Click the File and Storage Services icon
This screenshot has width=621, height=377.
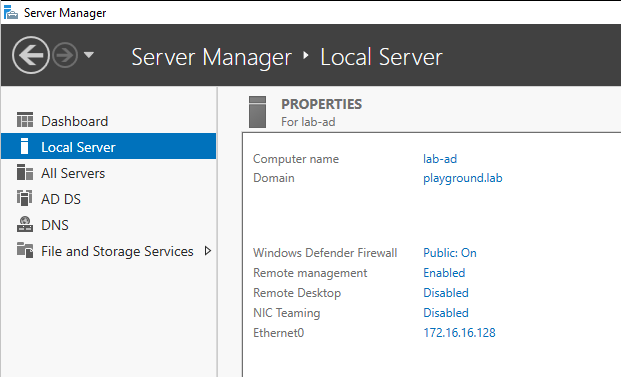(25, 250)
